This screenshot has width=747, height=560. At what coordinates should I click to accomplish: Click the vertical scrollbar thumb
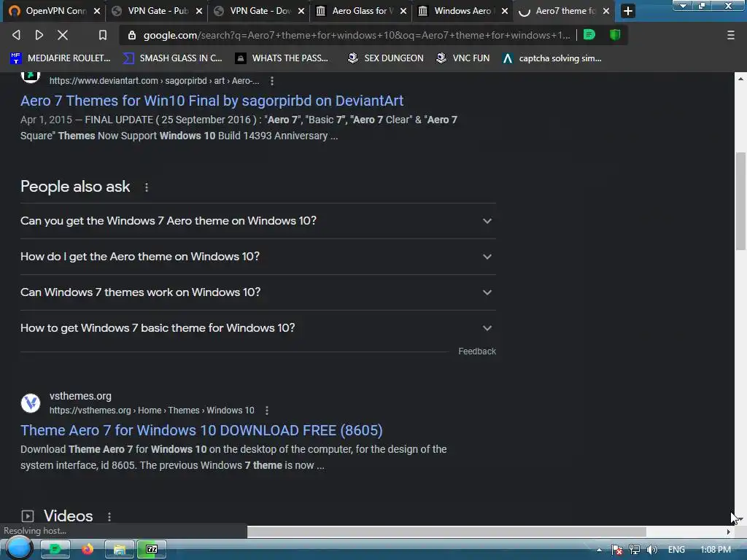coord(740,201)
